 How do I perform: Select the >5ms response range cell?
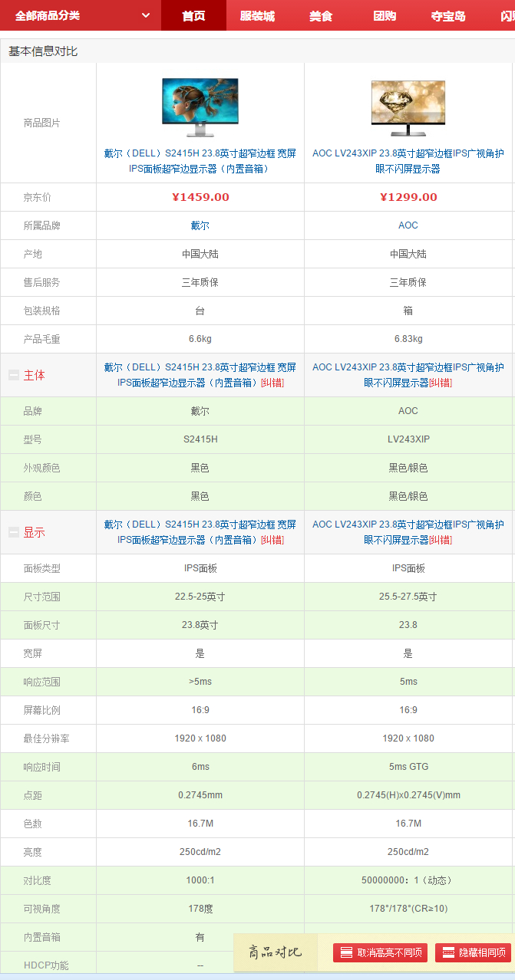pyautogui.click(x=200, y=682)
